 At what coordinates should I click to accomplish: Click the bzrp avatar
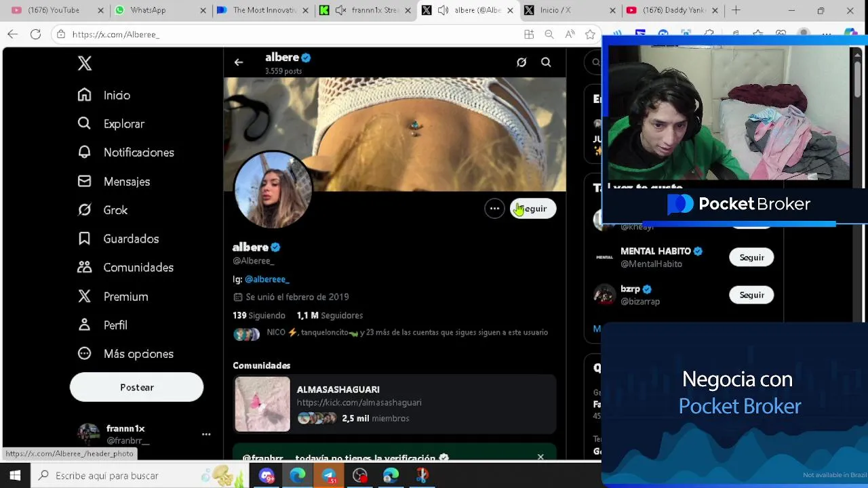tap(604, 295)
